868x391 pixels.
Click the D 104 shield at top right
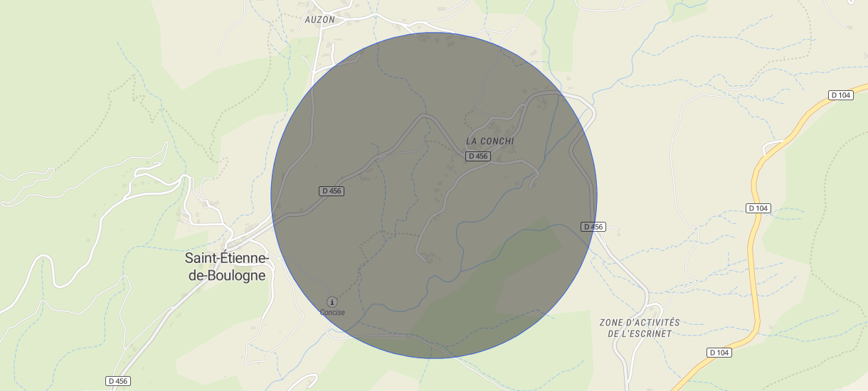pos(841,95)
